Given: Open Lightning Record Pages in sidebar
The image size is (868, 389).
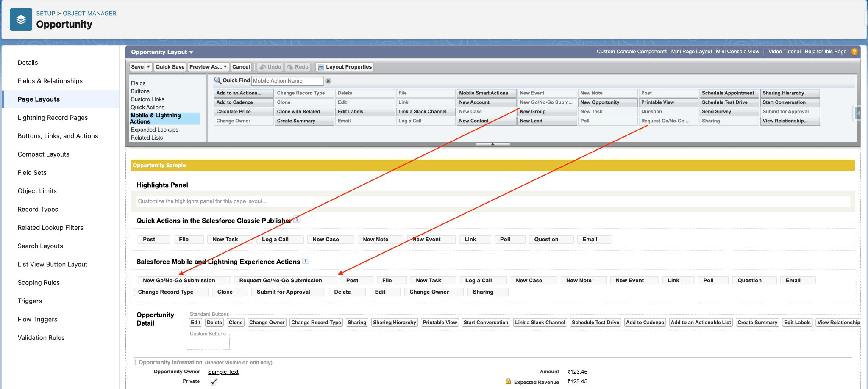Looking at the screenshot, I should click(x=53, y=118).
